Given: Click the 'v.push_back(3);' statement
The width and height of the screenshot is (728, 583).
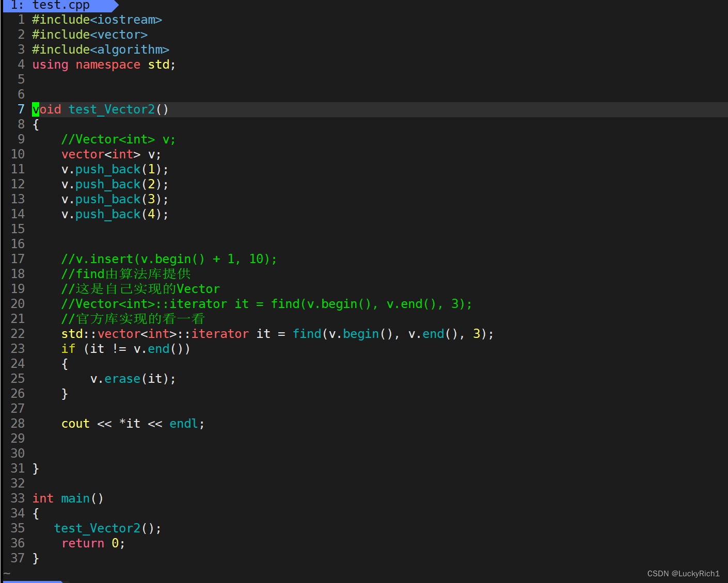Looking at the screenshot, I should (x=115, y=199).
